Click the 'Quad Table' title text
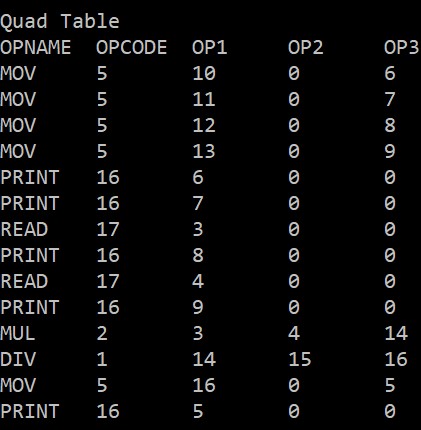This screenshot has width=421, height=430. [60, 22]
